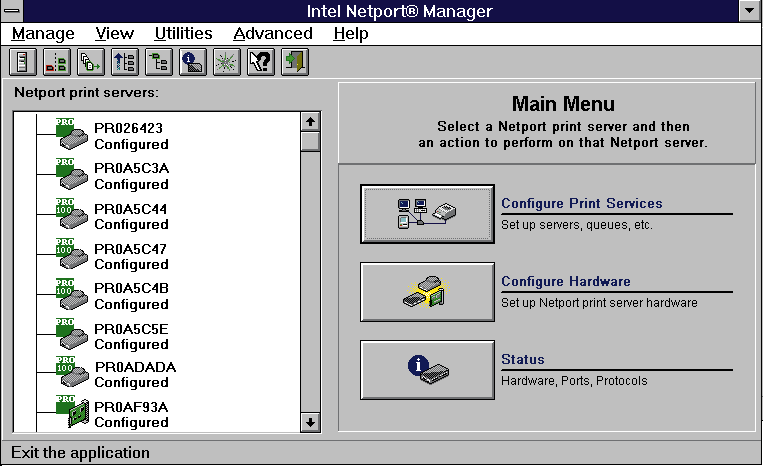This screenshot has width=763, height=466.
Task: Click the server list scrollbar thumb
Action: click(x=310, y=142)
